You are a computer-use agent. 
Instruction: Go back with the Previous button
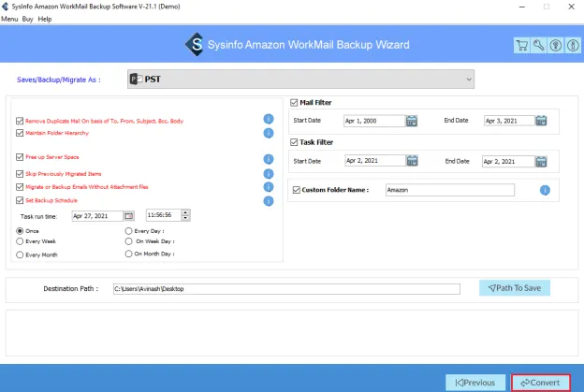click(475, 382)
